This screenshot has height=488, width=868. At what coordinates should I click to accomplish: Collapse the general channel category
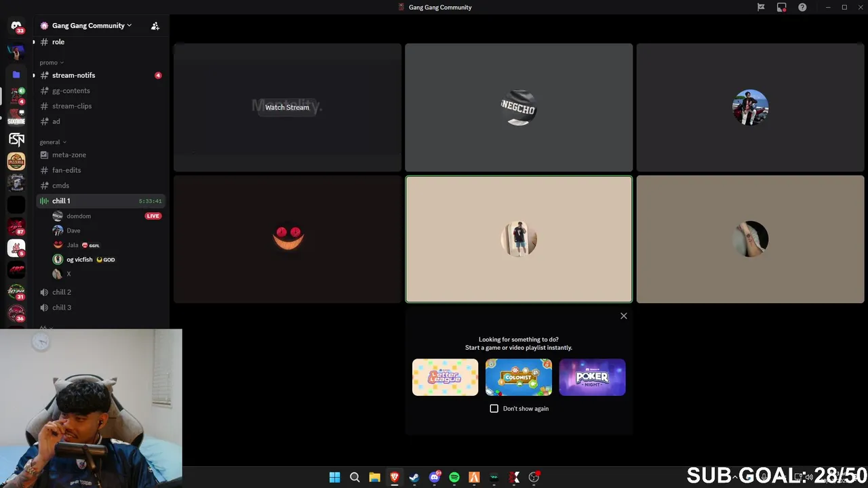click(x=53, y=142)
